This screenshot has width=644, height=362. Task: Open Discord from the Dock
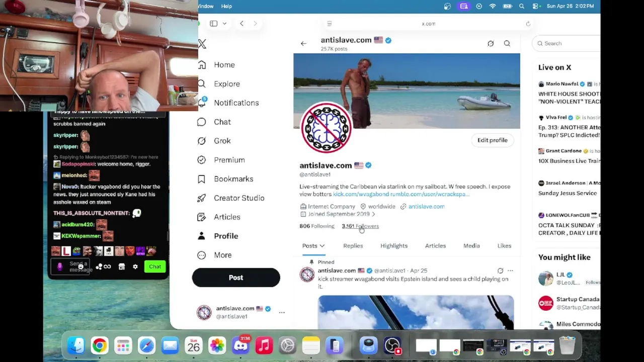240,345
